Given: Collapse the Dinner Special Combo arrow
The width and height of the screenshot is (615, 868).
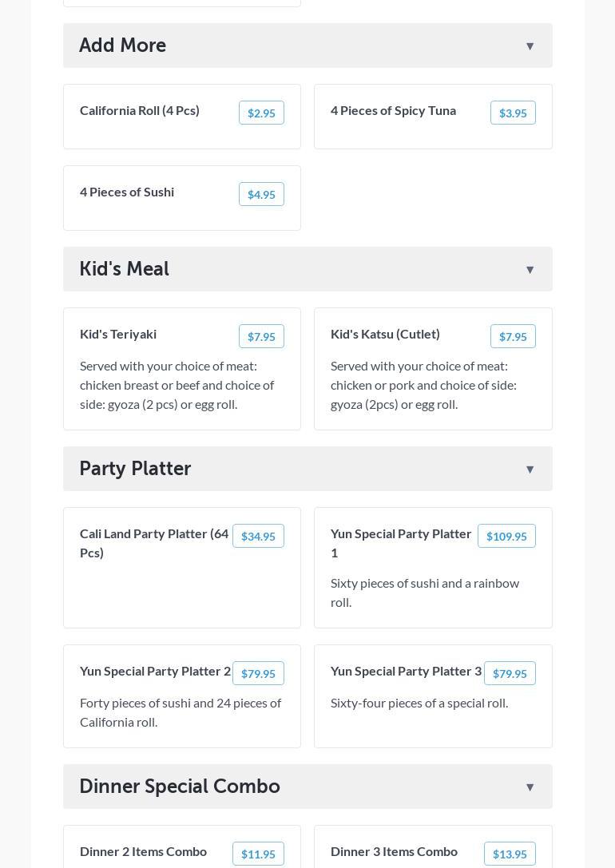Looking at the screenshot, I should click(530, 787).
